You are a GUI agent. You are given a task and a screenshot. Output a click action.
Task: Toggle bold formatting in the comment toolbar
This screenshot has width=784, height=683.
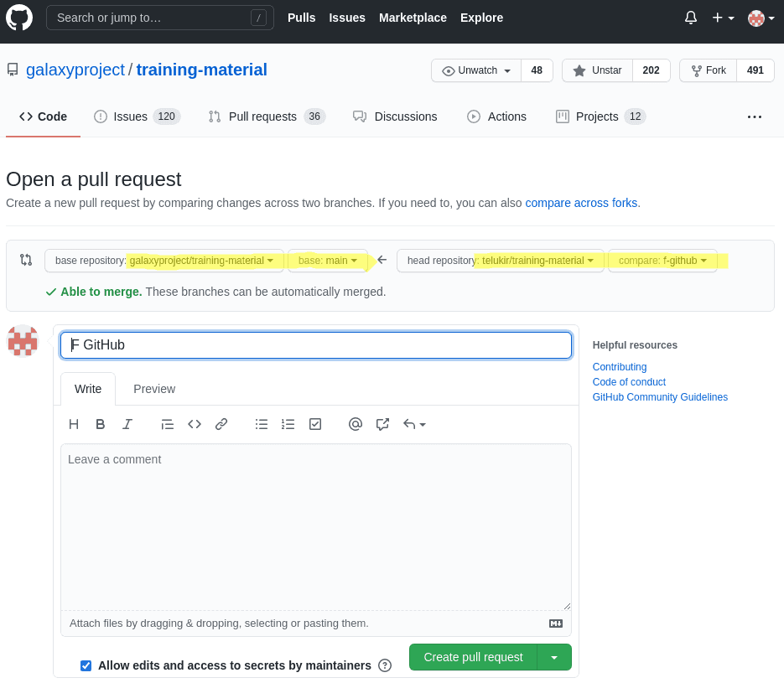pyautogui.click(x=100, y=424)
